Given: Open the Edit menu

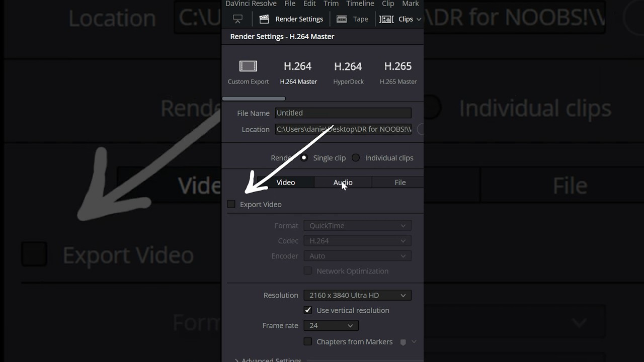Looking at the screenshot, I should (x=309, y=4).
